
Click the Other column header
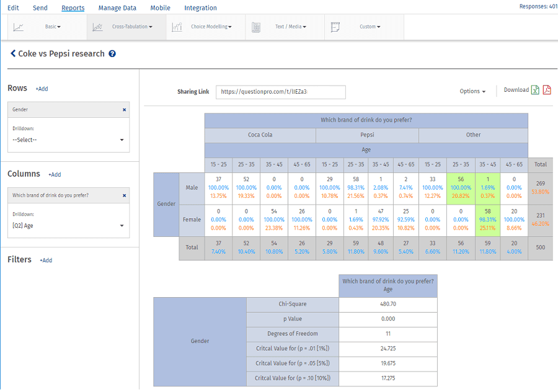tap(473, 135)
